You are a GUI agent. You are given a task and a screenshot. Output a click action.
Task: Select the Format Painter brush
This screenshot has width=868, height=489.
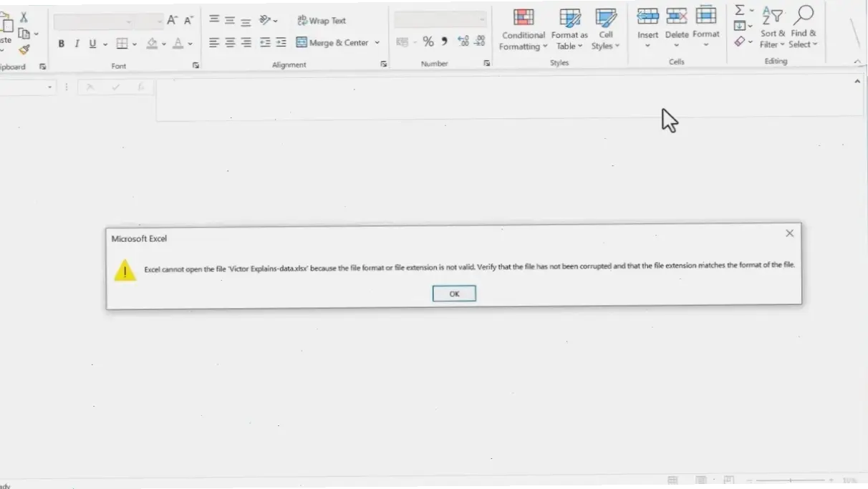[x=24, y=49]
